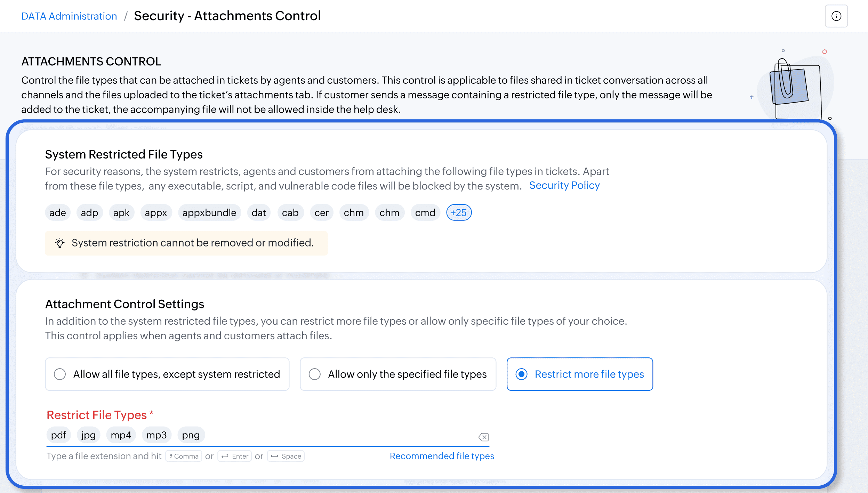Select "Allow all file types, except system restricted"
The width and height of the screenshot is (868, 493).
point(60,374)
